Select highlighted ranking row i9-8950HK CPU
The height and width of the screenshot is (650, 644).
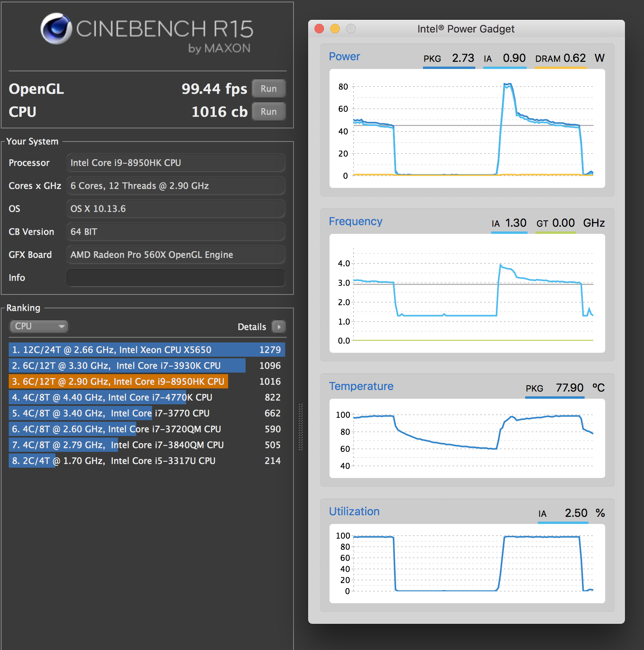147,381
